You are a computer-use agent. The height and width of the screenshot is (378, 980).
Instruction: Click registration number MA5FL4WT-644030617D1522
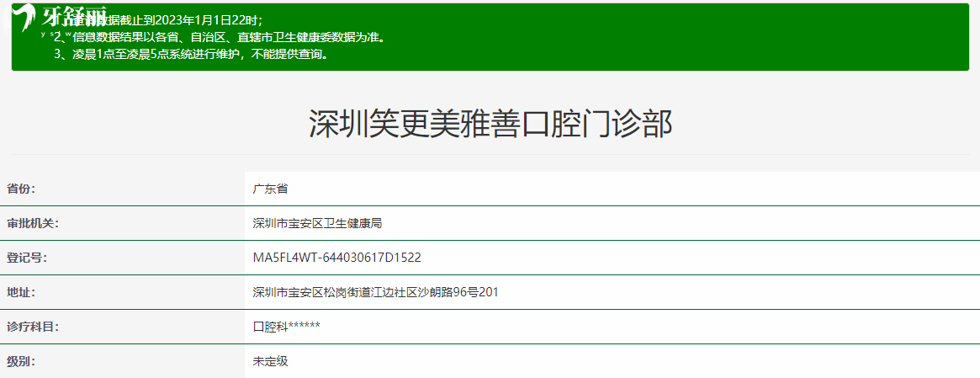click(x=336, y=258)
